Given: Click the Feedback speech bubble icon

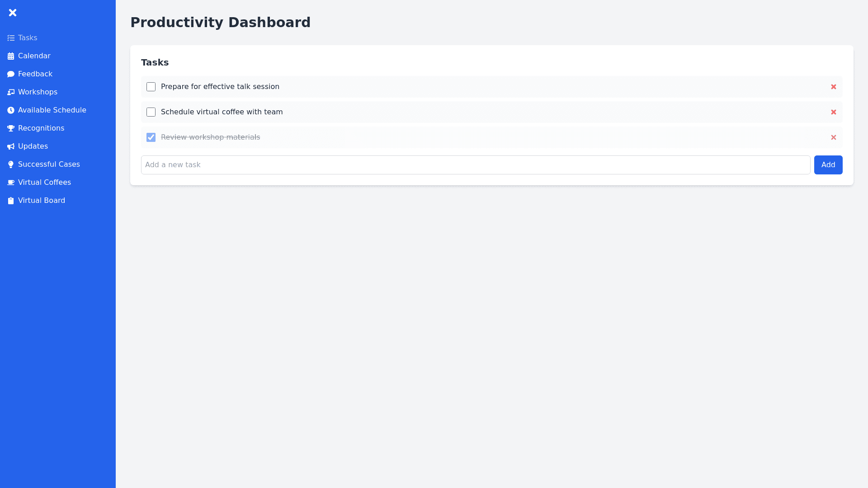Looking at the screenshot, I should pos(11,74).
